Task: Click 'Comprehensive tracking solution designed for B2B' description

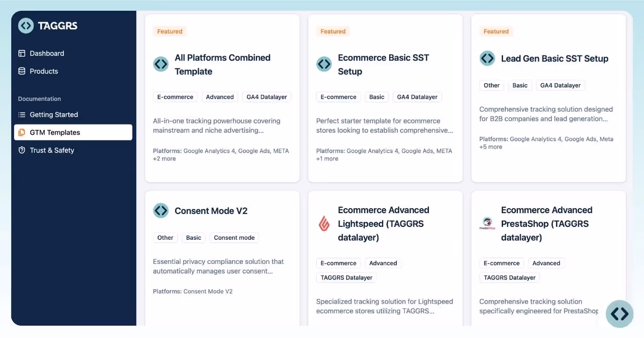Action: coord(546,114)
